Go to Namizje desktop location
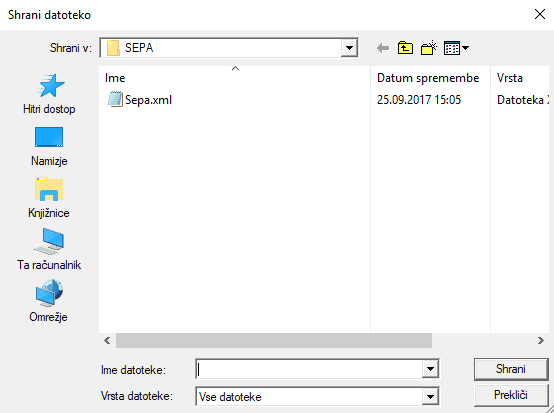 [x=49, y=146]
